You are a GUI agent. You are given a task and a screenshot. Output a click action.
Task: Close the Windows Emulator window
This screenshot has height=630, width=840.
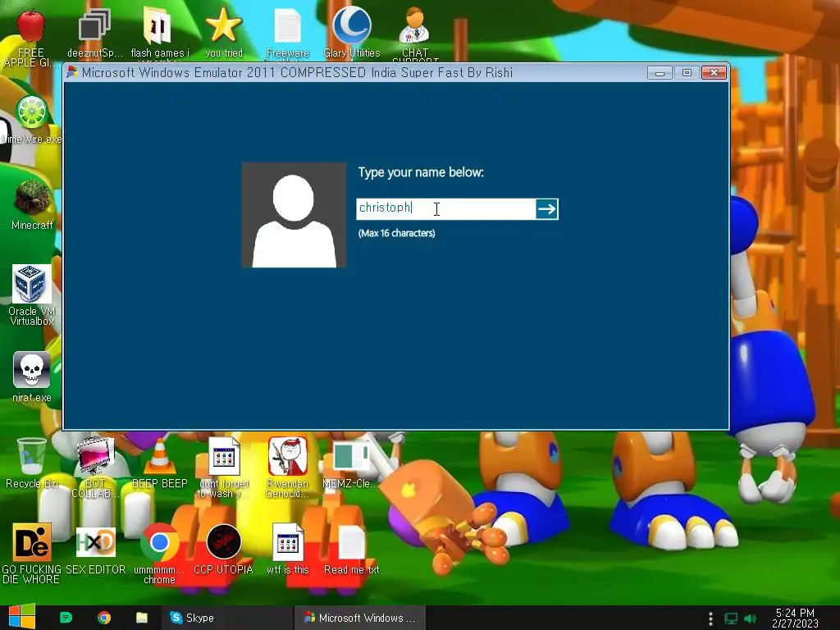tap(714, 73)
